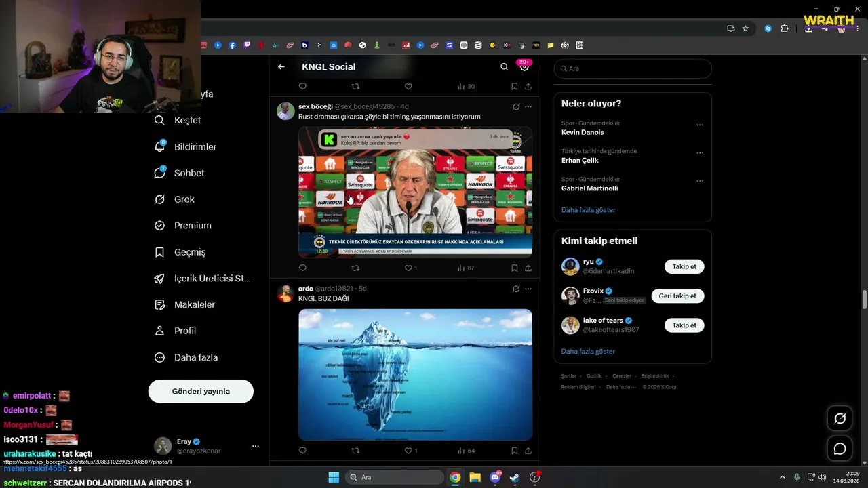The height and width of the screenshot is (488, 868).
Task: Bookmark arda's KNGL BUZ DAĞI post
Action: [515, 451]
